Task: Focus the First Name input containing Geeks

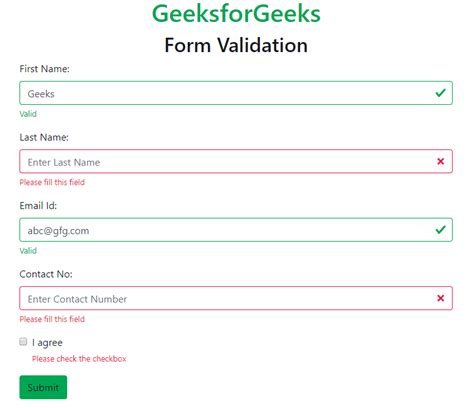Action: pyautogui.click(x=236, y=93)
